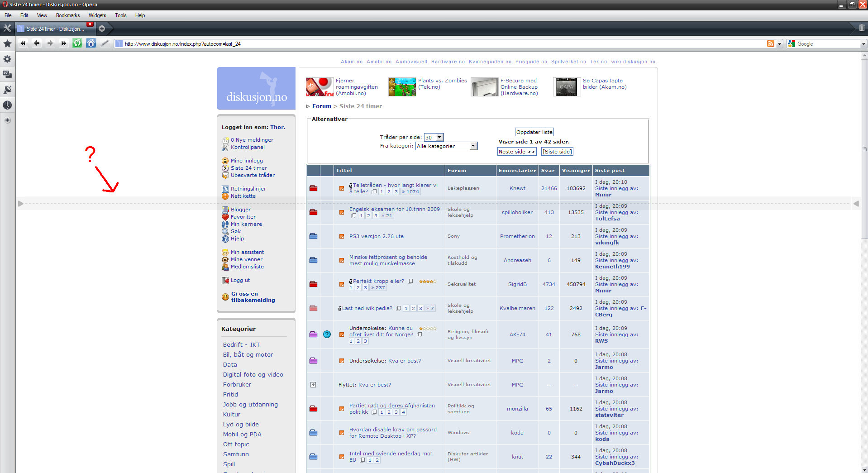This screenshot has height=473, width=868.
Task: Open the Mine innlegg link
Action: click(247, 161)
